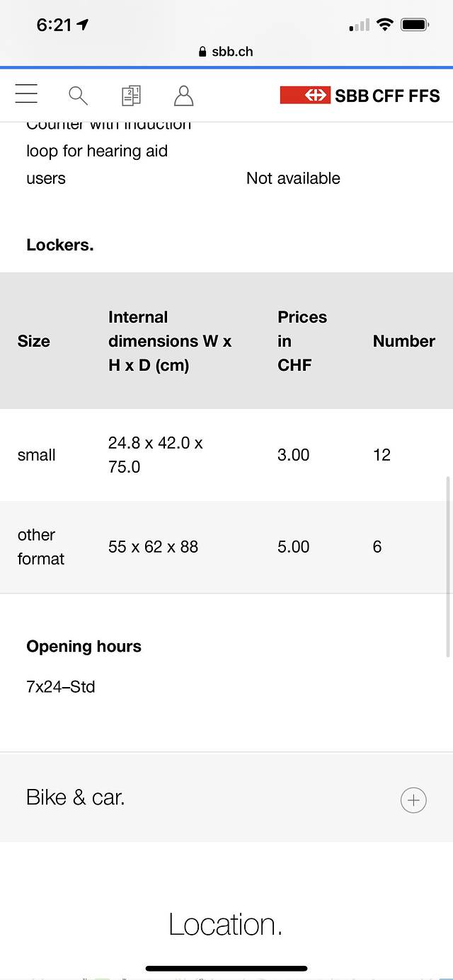Tap the Prices in CHF header
The image size is (453, 980).
click(x=302, y=341)
